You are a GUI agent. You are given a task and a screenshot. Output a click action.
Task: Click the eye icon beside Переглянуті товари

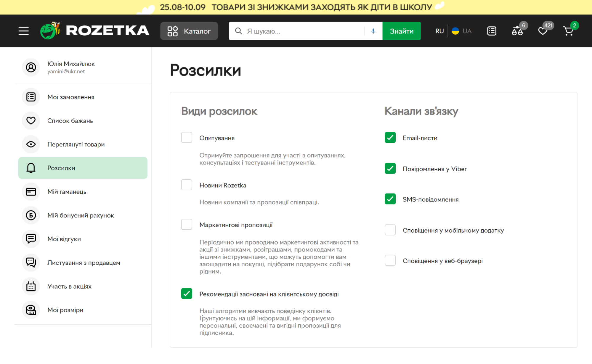(31, 144)
